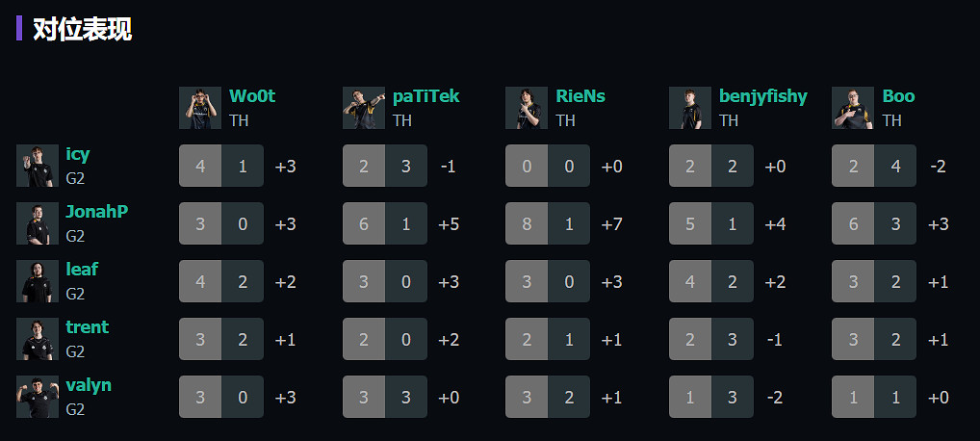The image size is (980, 441).
Task: Click Boo's player portrait
Action: pos(853,108)
